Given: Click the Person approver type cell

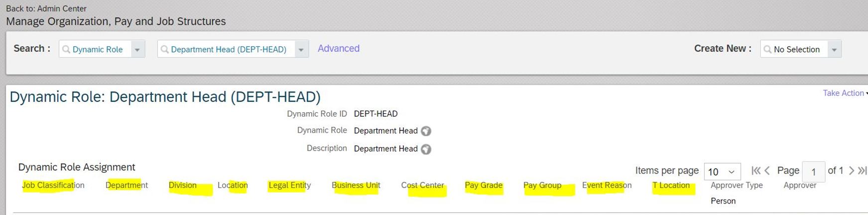Looking at the screenshot, I should (723, 201).
